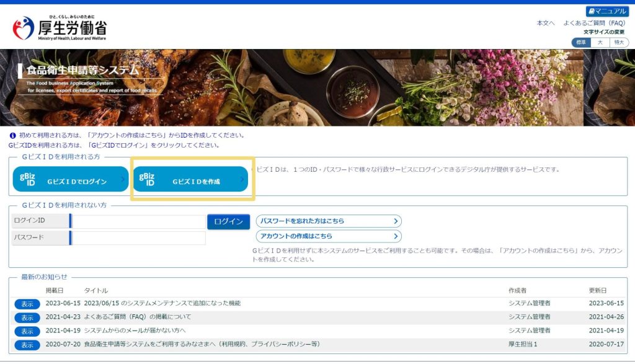Open パスワードを忘れた方はこちら link
Viewport: 635px width, 364px height.
pos(328,221)
